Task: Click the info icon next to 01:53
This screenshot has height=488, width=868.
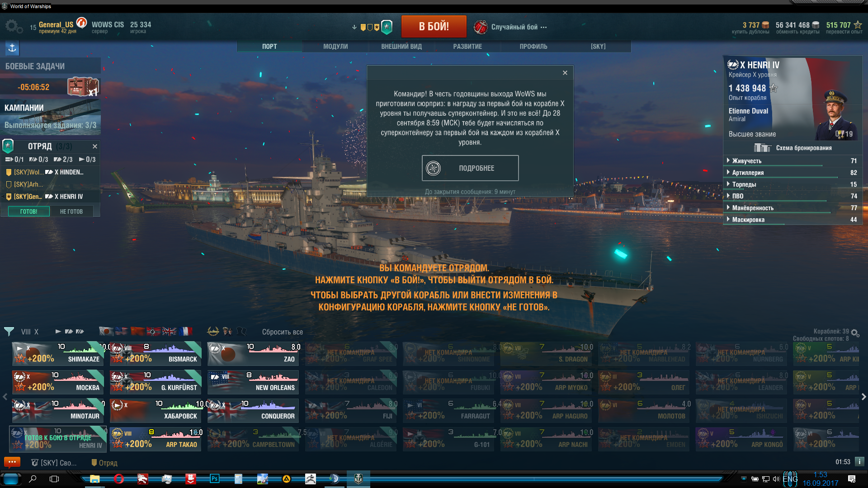Action: click(x=859, y=462)
